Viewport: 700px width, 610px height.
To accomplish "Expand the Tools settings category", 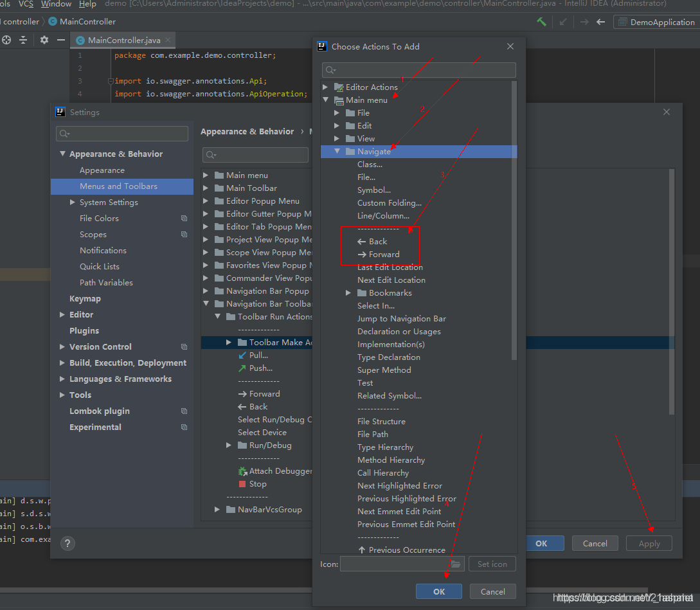I will point(62,395).
